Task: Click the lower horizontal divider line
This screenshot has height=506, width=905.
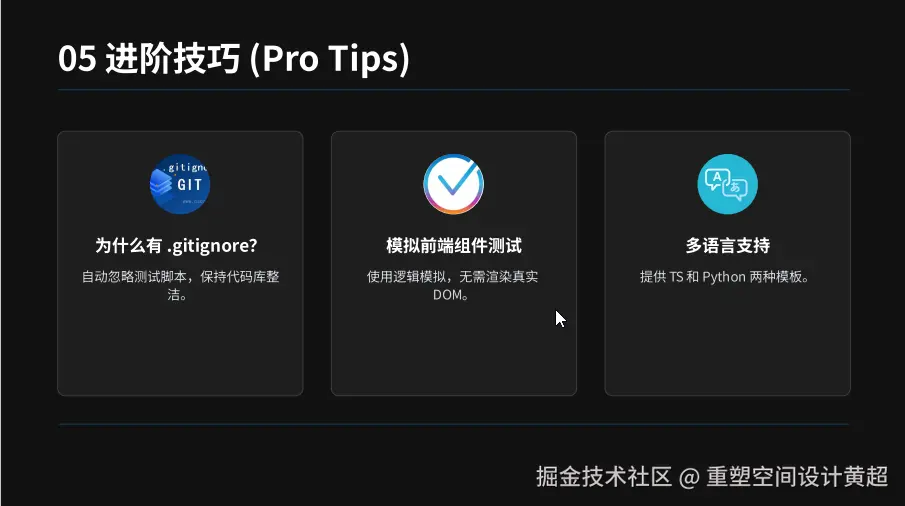Action: pos(454,425)
